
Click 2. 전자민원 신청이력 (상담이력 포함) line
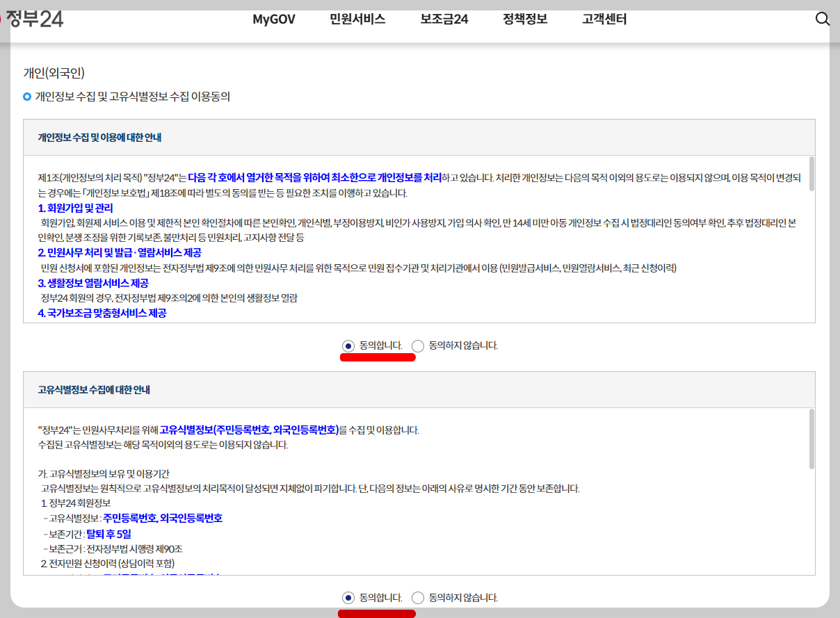tap(108, 564)
